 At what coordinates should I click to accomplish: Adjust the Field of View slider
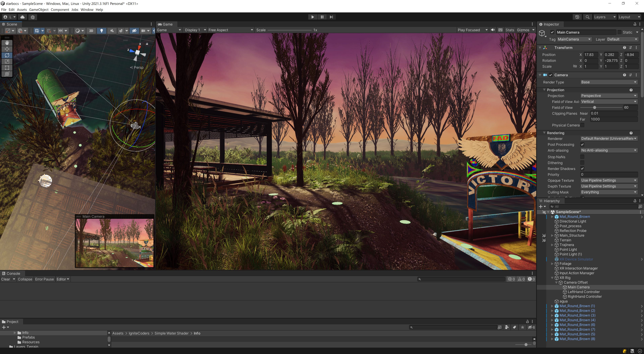[595, 107]
